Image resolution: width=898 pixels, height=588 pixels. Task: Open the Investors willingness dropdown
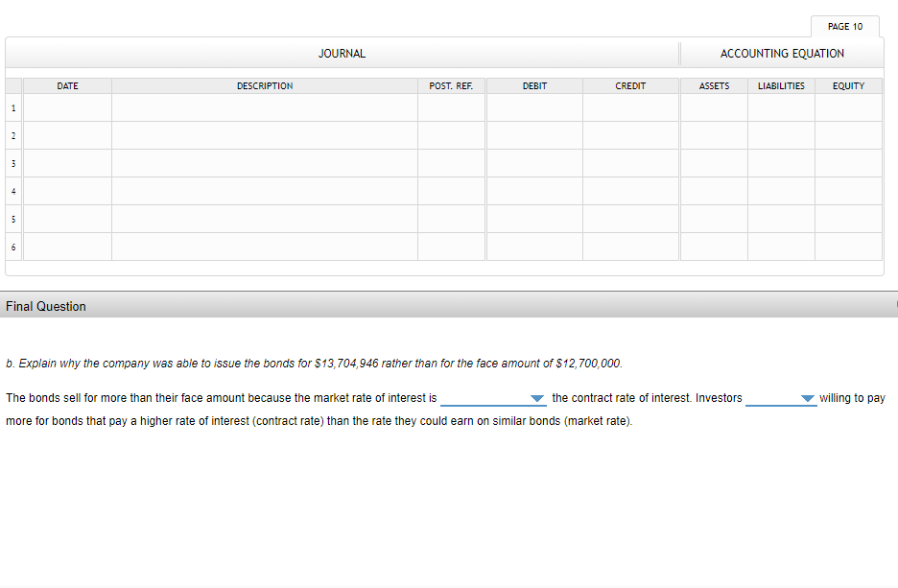tap(781, 398)
